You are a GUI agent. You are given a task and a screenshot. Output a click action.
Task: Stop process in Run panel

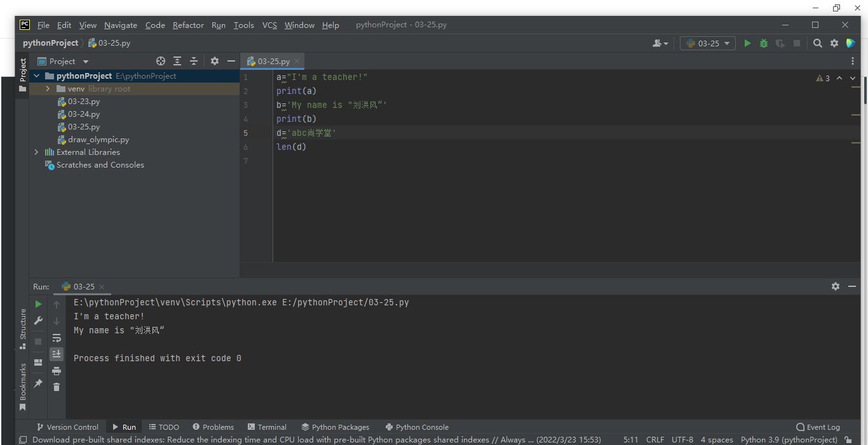point(38,342)
